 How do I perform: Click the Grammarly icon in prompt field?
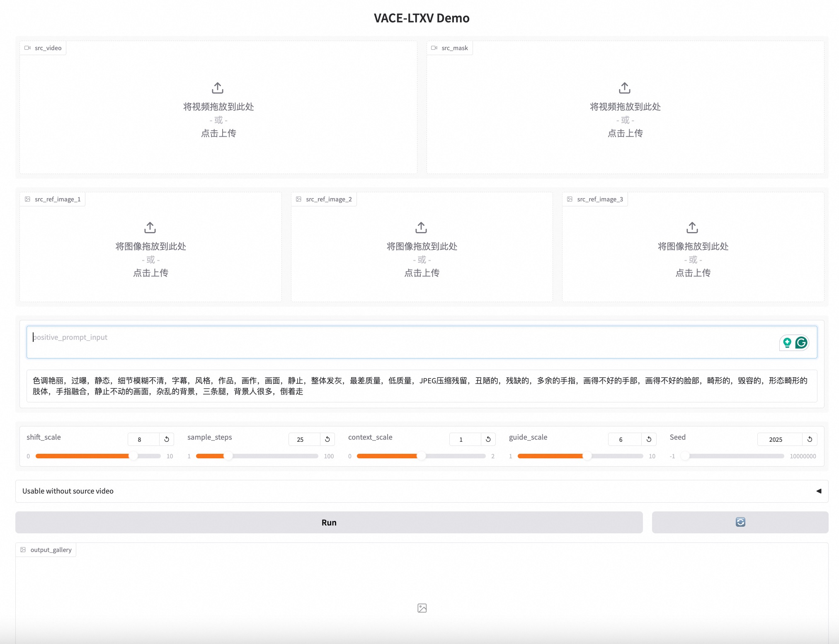801,343
